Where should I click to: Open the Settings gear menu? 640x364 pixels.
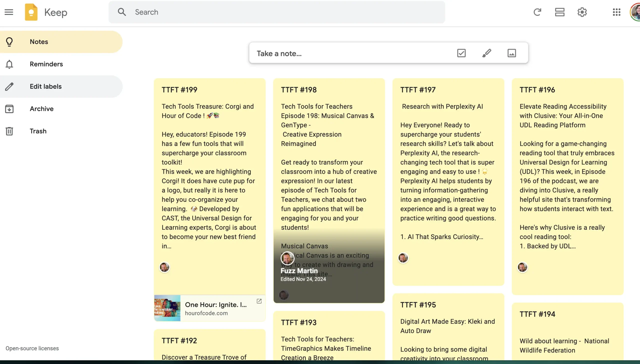pos(582,12)
